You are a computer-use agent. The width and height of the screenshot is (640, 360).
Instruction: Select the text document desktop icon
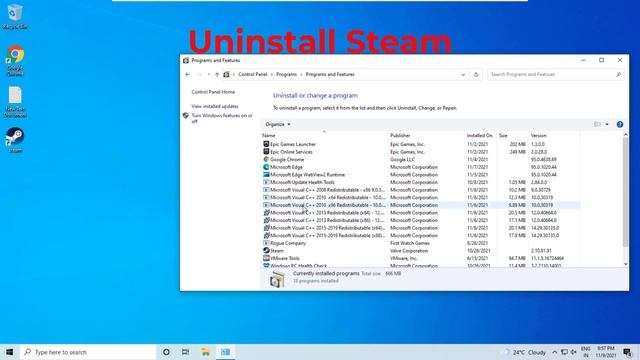click(15, 102)
